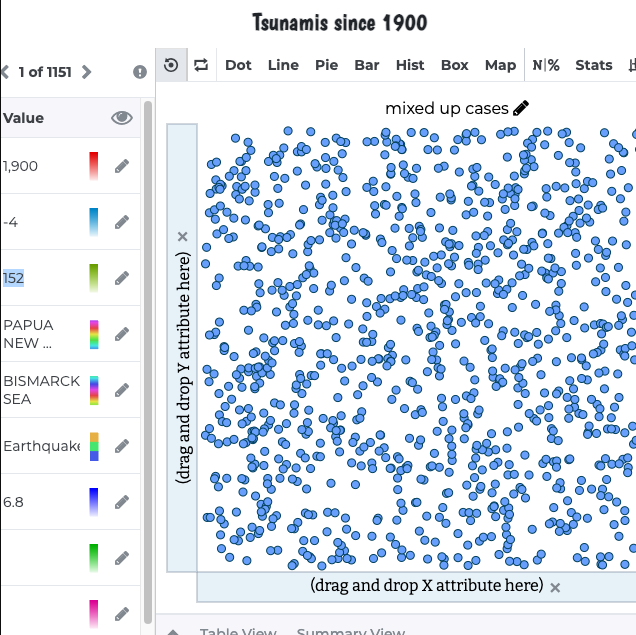Viewport: 636px width, 635px height.
Task: Edit pencil for value 1,900
Action: coord(122,166)
